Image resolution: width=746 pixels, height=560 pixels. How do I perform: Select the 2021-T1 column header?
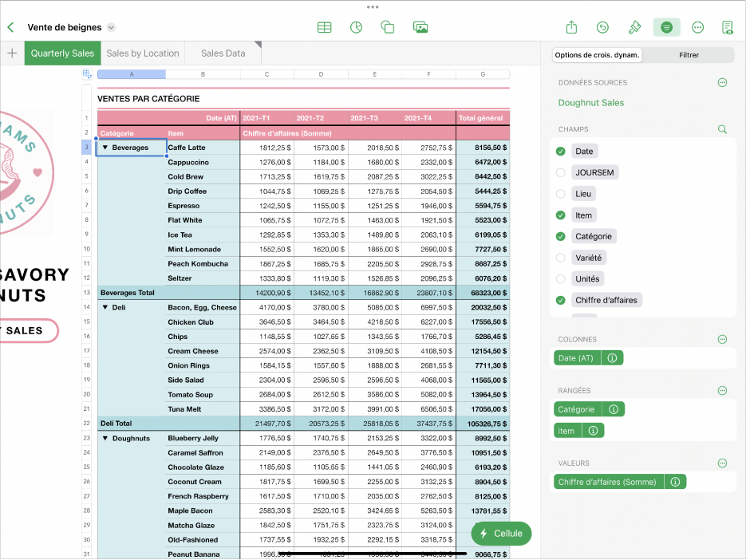267,118
